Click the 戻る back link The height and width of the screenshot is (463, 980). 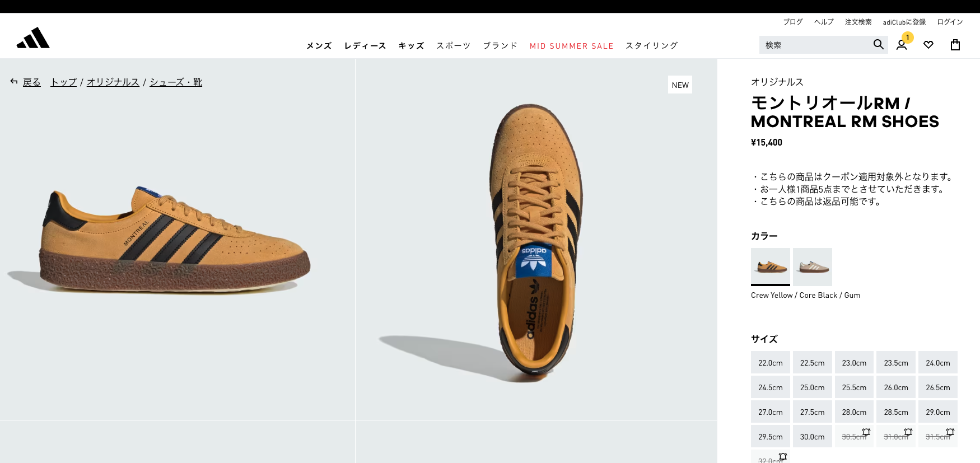[32, 82]
